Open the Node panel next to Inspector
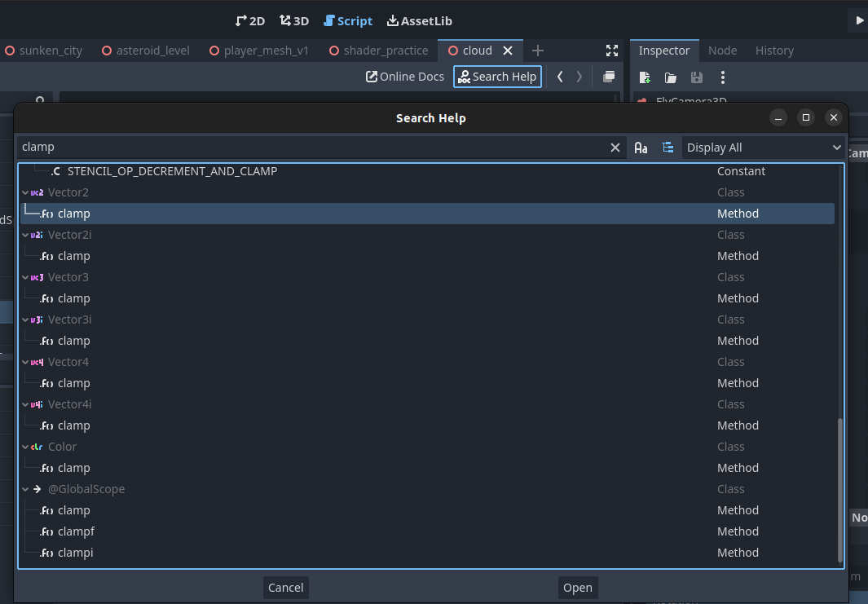The height and width of the screenshot is (604, 868). point(722,50)
